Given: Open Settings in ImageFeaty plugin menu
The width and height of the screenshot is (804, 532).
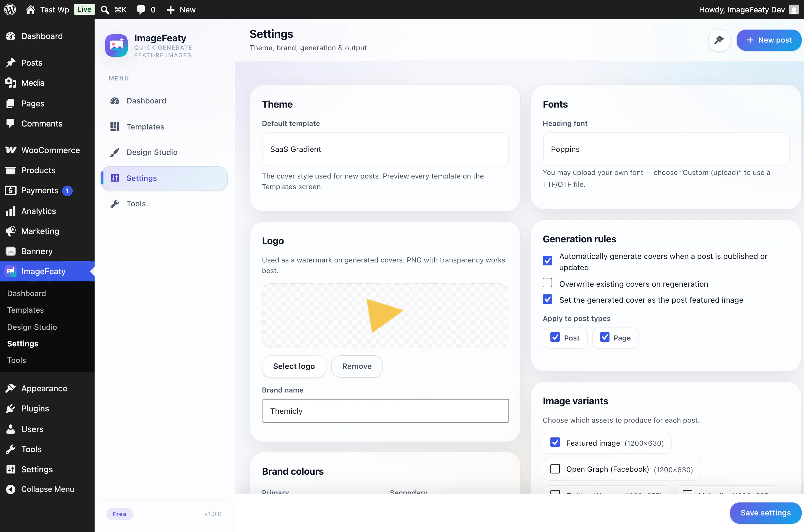Looking at the screenshot, I should (164, 178).
